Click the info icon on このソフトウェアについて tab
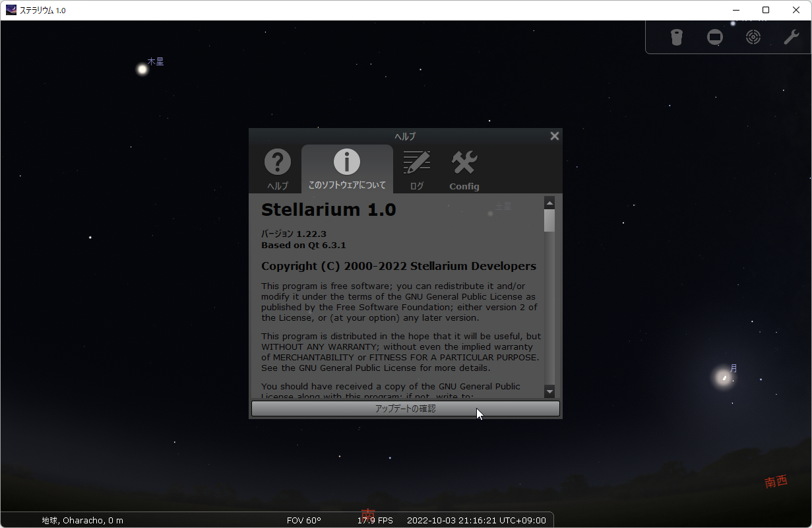The width and height of the screenshot is (812, 528). [x=347, y=162]
